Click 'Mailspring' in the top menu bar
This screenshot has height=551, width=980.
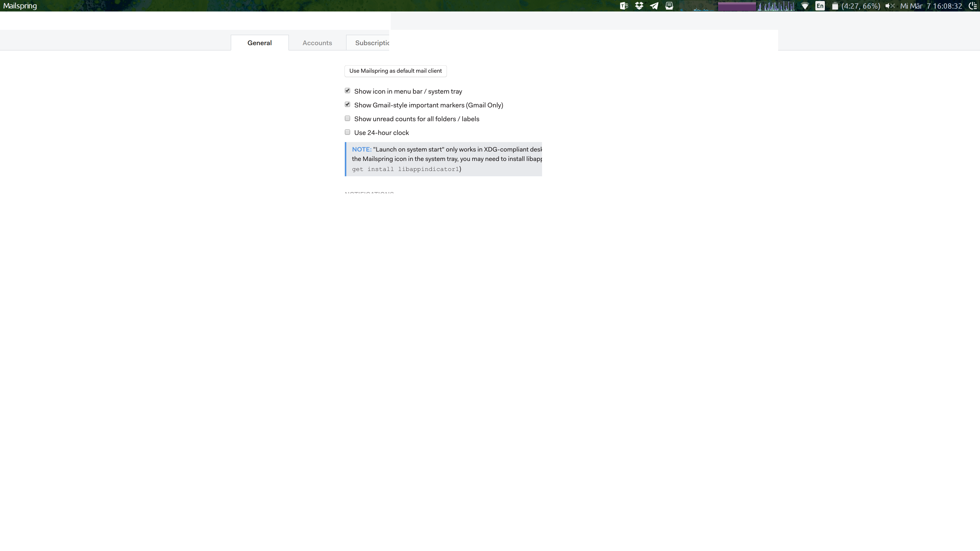tap(19, 5)
